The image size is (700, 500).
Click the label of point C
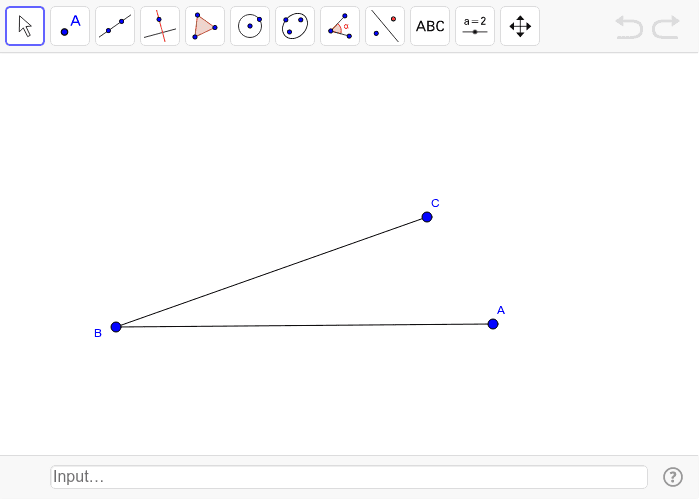(435, 204)
